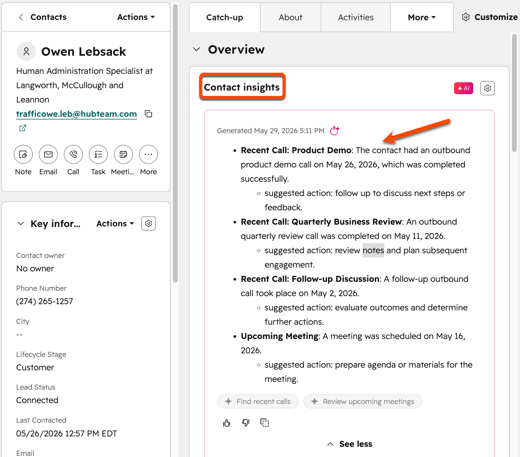Click Last Contacted date value
Screen dimensions: 520x457
click(66, 433)
